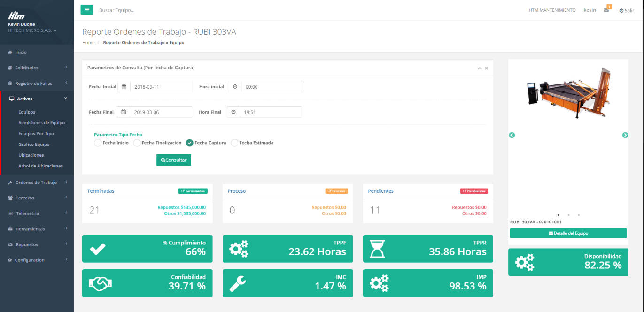Open the HTM MANTENIMIENTO link
Image resolution: width=644 pixels, height=312 pixels.
pos(552,10)
